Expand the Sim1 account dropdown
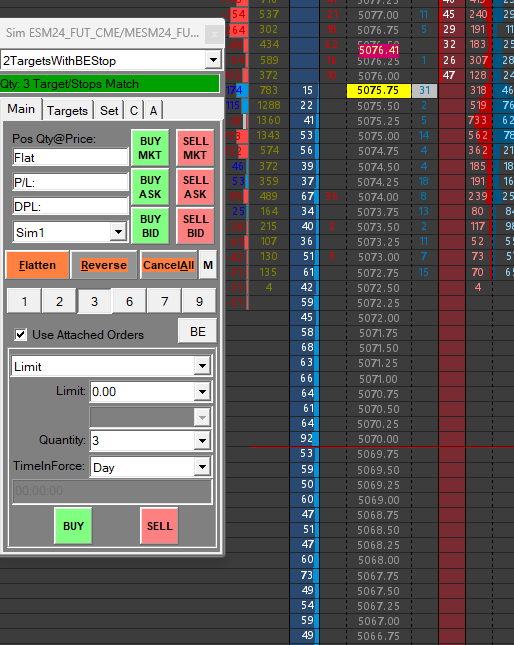Image resolution: width=514 pixels, height=645 pixels. 118,232
